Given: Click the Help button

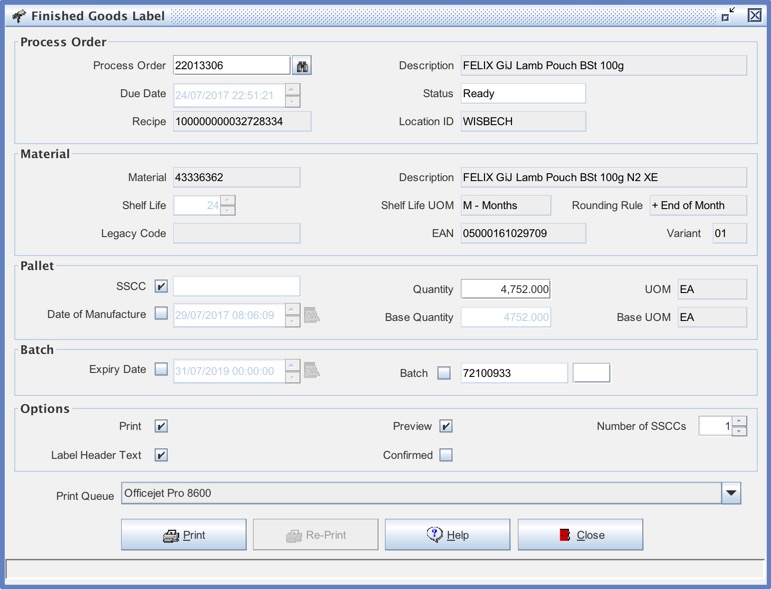Looking at the screenshot, I should tap(447, 535).
